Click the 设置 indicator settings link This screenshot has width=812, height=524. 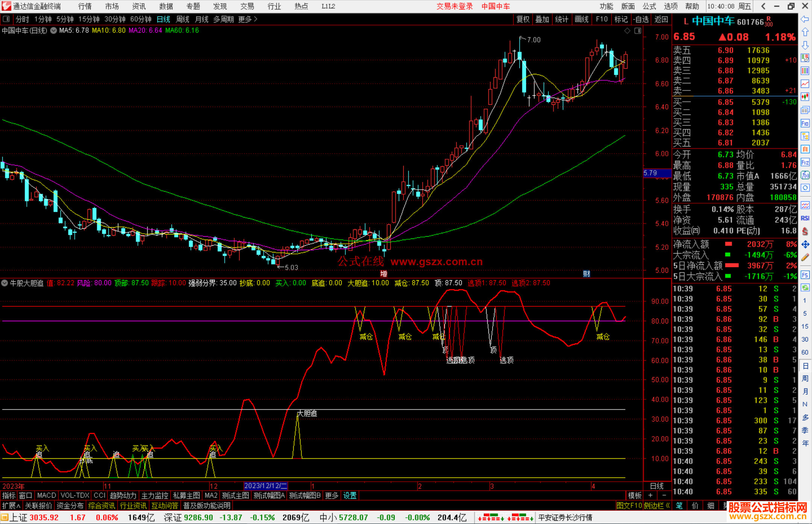click(350, 495)
